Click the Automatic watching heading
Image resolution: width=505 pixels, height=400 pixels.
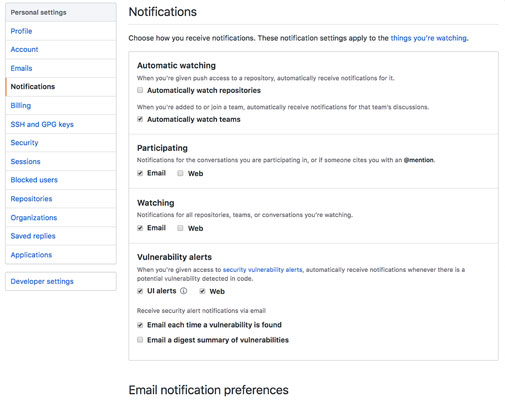[176, 65]
